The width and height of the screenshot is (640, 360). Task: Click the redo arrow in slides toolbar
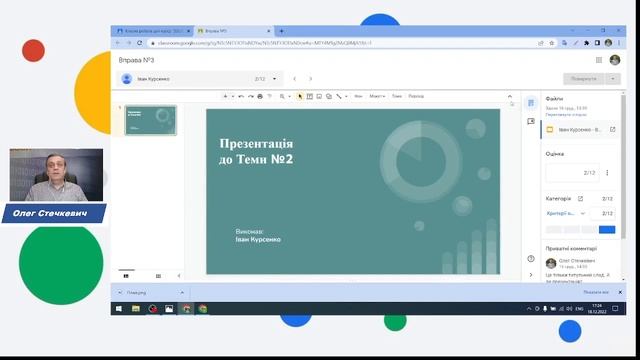[251, 96]
